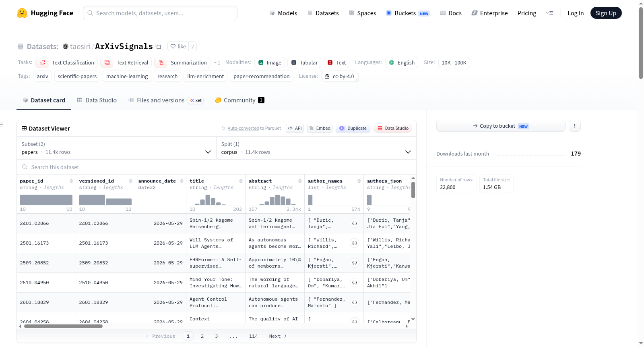Go to the Pricing page

(527, 13)
